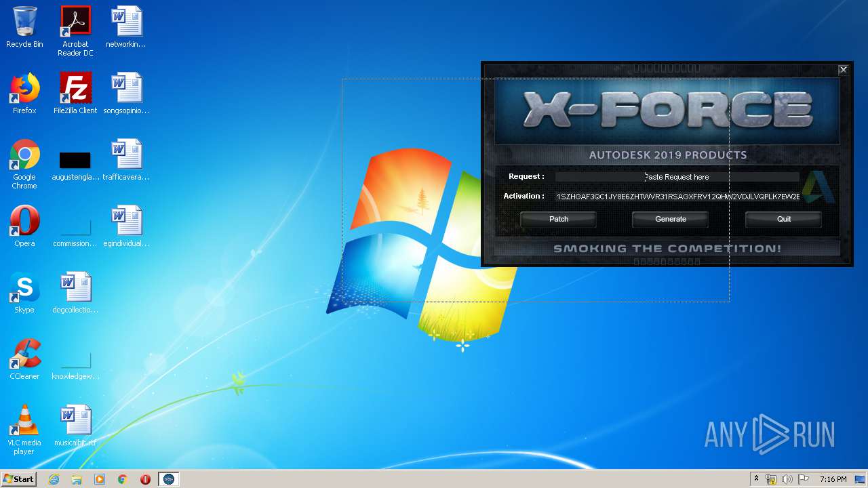The width and height of the screenshot is (868, 488).
Task: Click the Generate button
Action: click(671, 219)
